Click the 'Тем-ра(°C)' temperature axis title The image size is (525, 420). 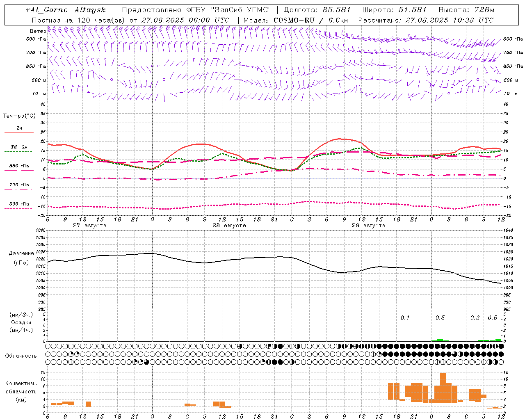point(19,116)
